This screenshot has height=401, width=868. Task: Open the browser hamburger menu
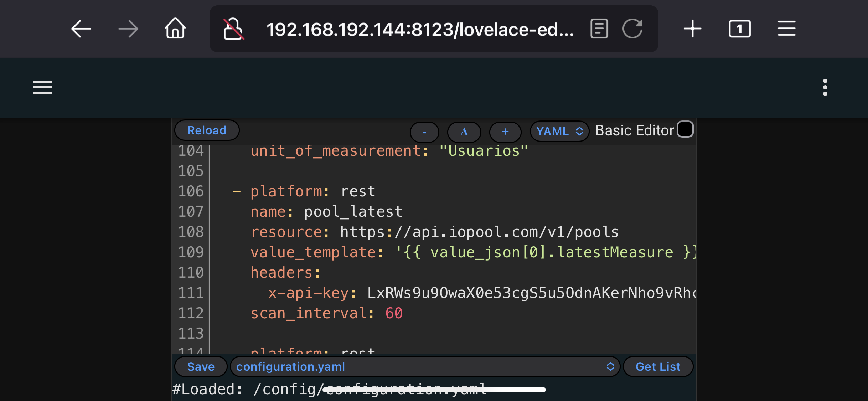pyautogui.click(x=786, y=29)
